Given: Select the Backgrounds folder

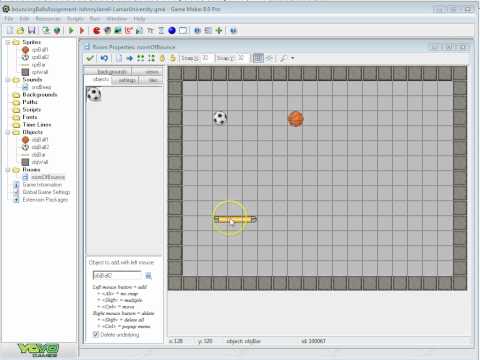Looking at the screenshot, I should (39, 95).
